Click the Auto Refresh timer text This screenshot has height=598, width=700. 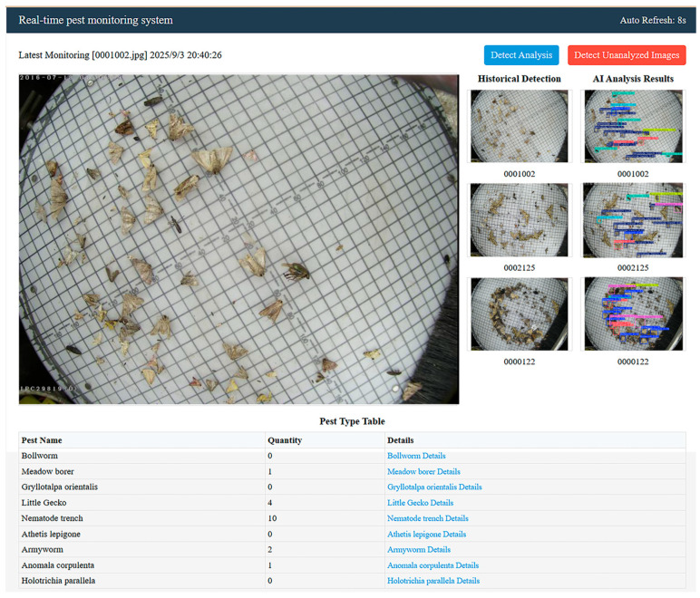tap(653, 20)
